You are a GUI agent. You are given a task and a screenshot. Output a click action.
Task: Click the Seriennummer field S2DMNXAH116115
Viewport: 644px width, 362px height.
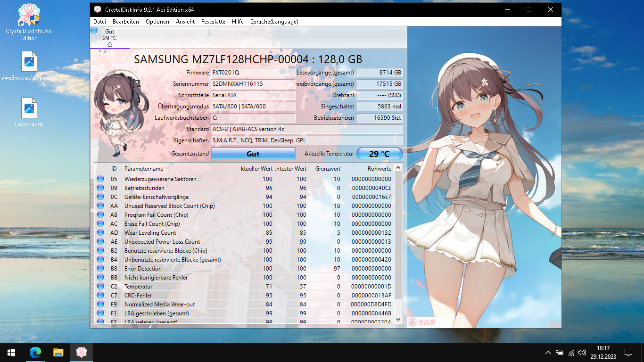pos(253,84)
